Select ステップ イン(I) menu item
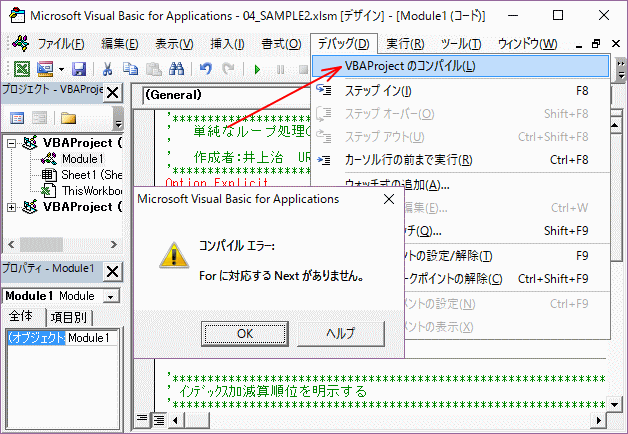The image size is (628, 434). (x=461, y=91)
